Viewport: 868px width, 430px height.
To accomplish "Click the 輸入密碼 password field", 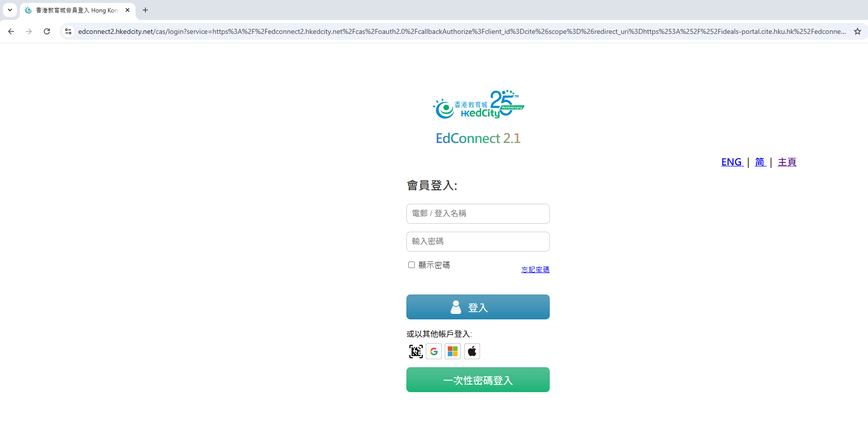I will 478,242.
